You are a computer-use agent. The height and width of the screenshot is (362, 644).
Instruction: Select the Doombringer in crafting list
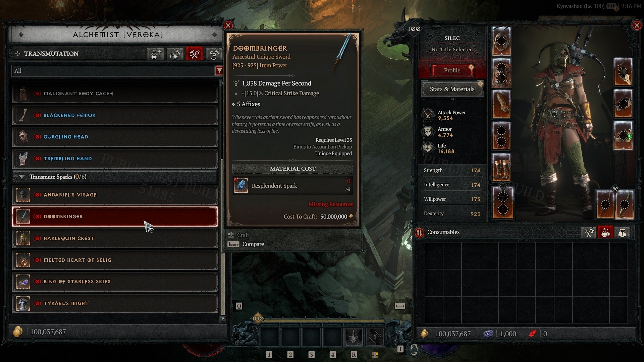115,216
